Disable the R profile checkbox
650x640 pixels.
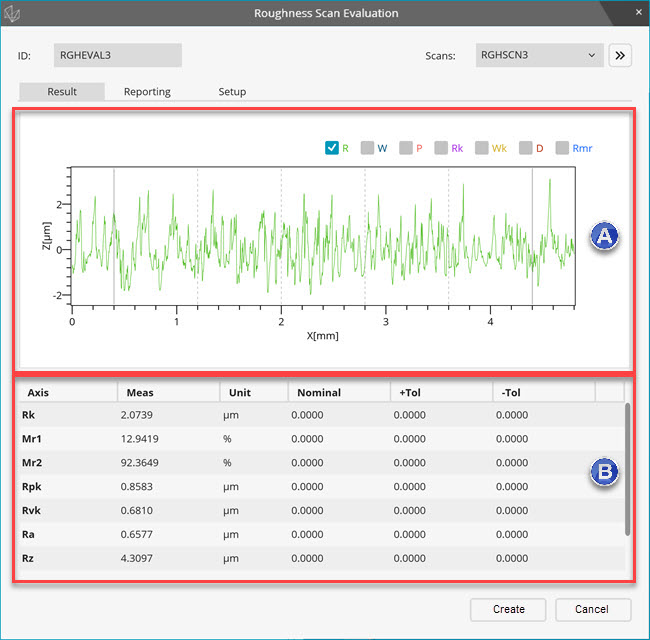[332, 148]
